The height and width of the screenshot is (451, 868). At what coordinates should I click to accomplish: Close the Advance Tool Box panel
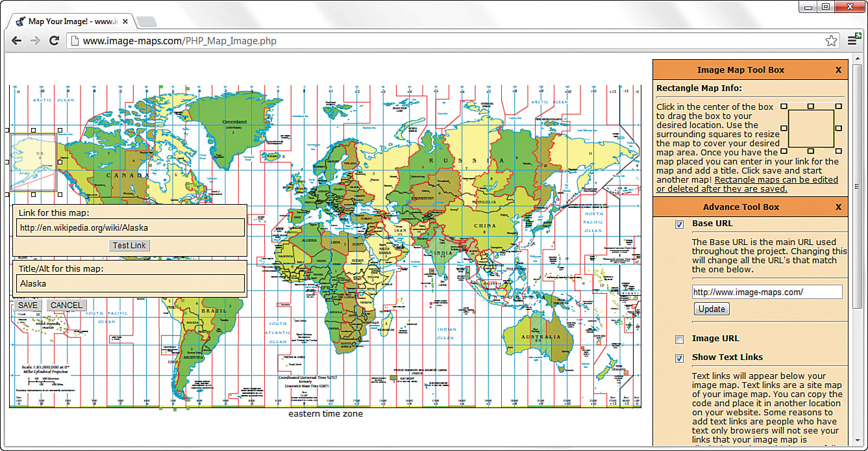[838, 207]
